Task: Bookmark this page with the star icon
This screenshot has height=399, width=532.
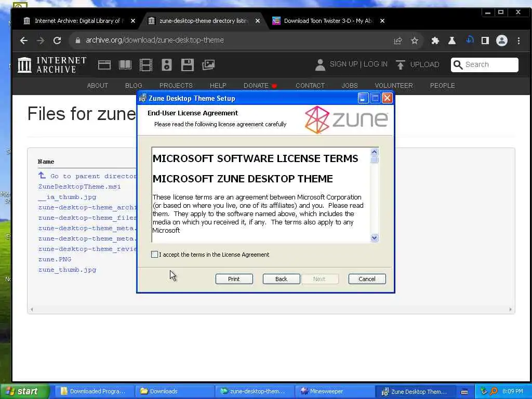Action: click(x=414, y=41)
